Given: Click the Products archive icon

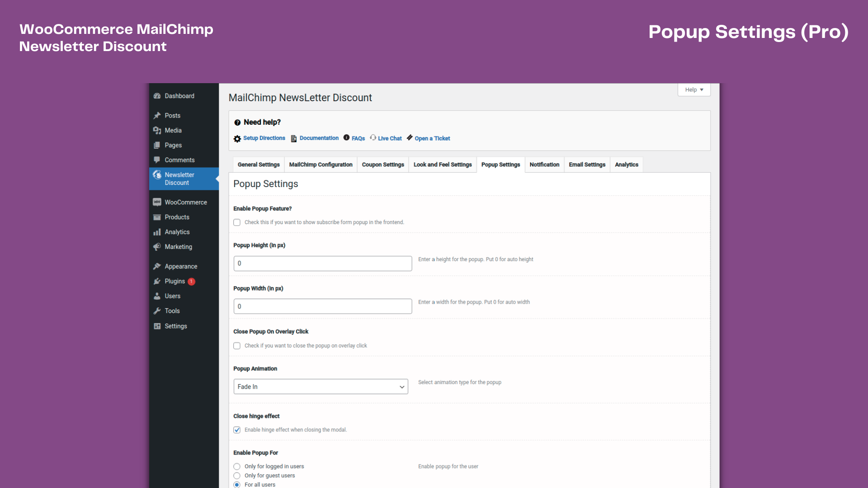Looking at the screenshot, I should [x=157, y=217].
